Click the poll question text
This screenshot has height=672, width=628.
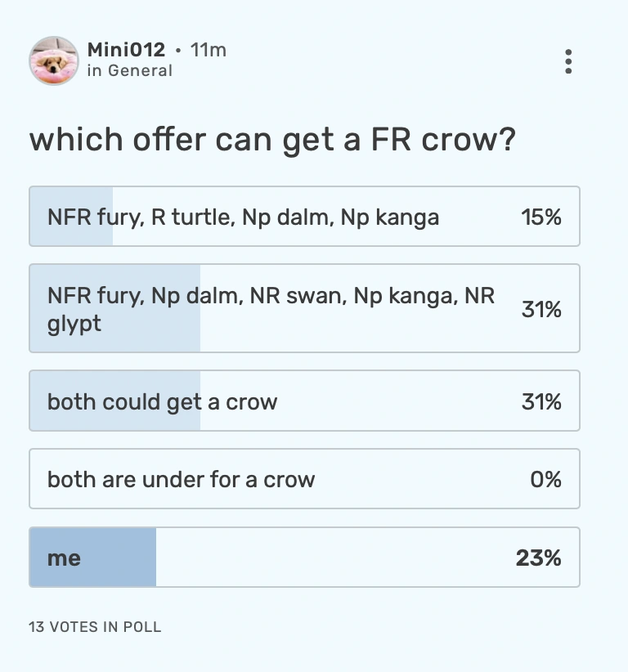click(x=272, y=139)
